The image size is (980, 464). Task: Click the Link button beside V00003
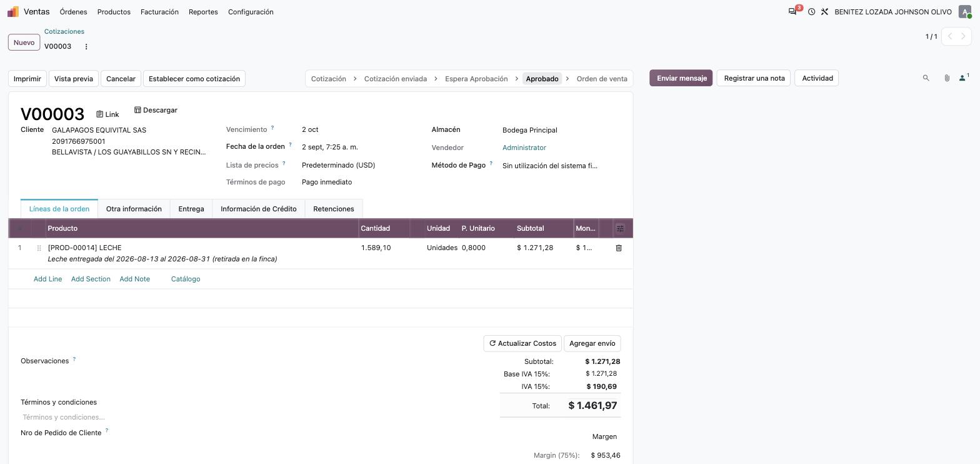coord(107,114)
